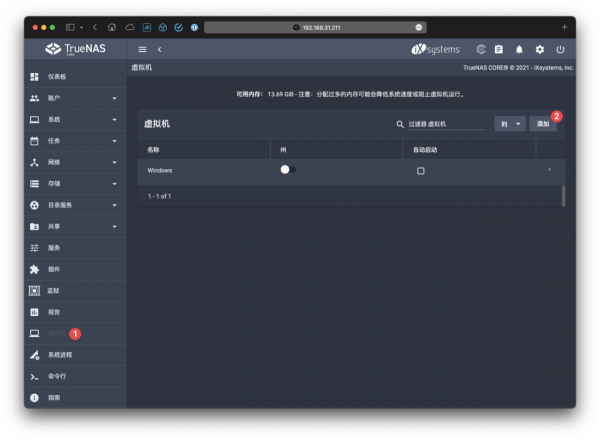This screenshot has height=440, width=600.
Task: Click the Sharing (共享) folder icon
Action: [x=34, y=227]
